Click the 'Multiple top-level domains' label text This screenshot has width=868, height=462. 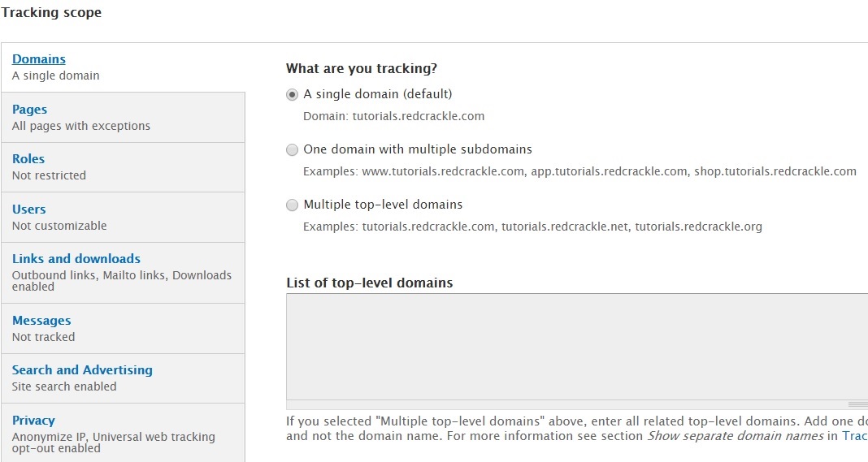(383, 205)
